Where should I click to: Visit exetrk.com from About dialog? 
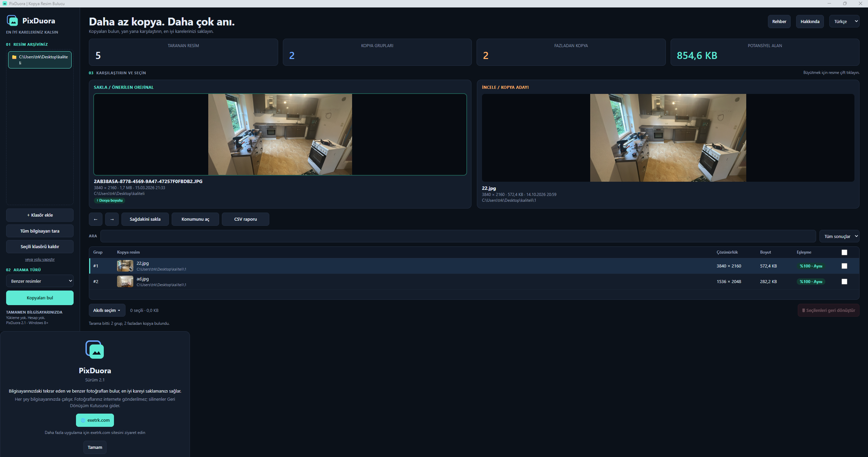[95, 420]
